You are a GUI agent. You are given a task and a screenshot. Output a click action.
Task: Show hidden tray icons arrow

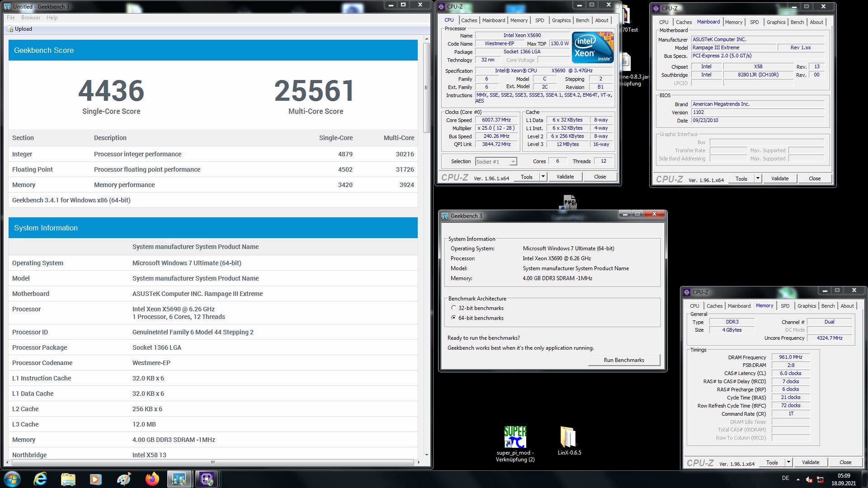(798, 479)
